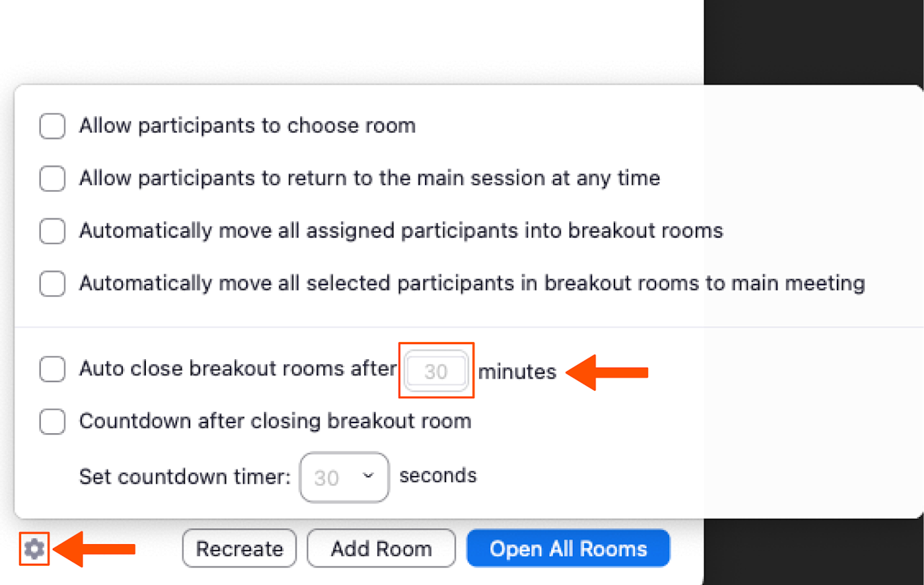This screenshot has height=585, width=924.
Task: Open the breakout room settings gear
Action: coord(34,549)
